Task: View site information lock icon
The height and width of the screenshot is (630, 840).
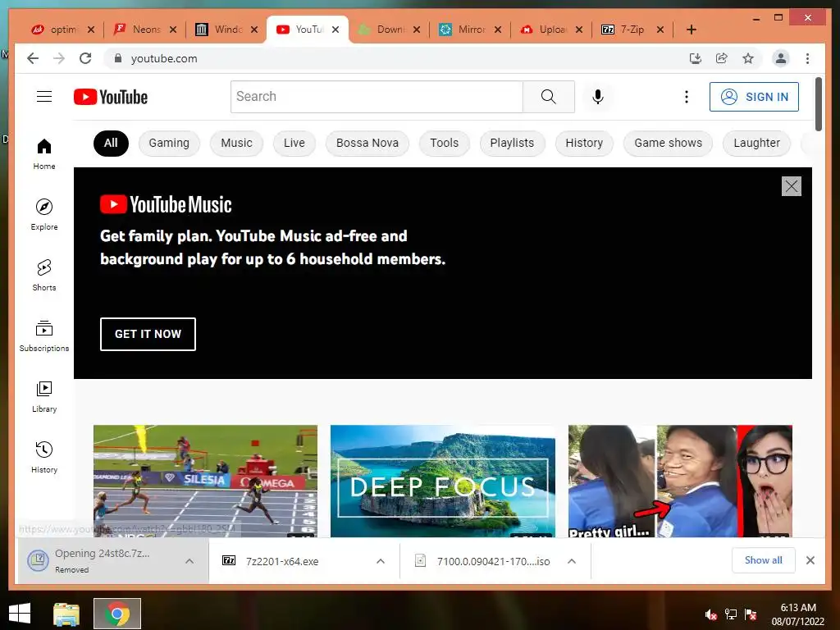Action: tap(118, 58)
